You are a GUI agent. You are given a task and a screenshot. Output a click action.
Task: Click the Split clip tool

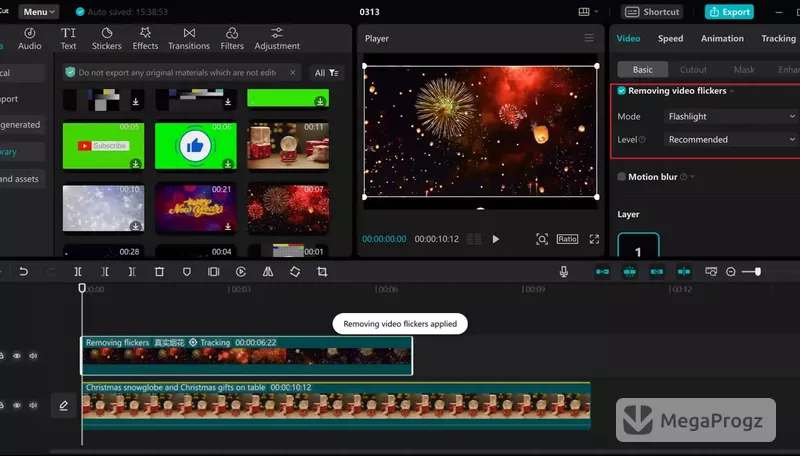coord(78,272)
